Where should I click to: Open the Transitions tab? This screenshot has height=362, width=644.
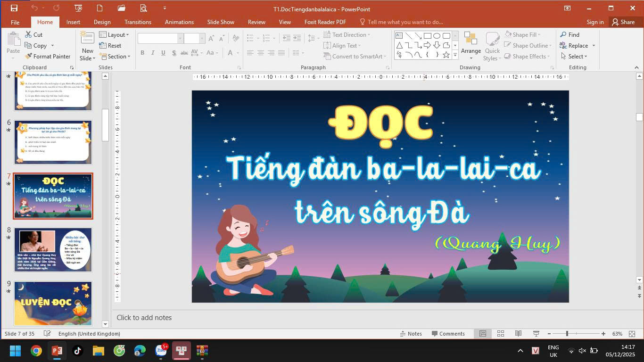point(138,22)
